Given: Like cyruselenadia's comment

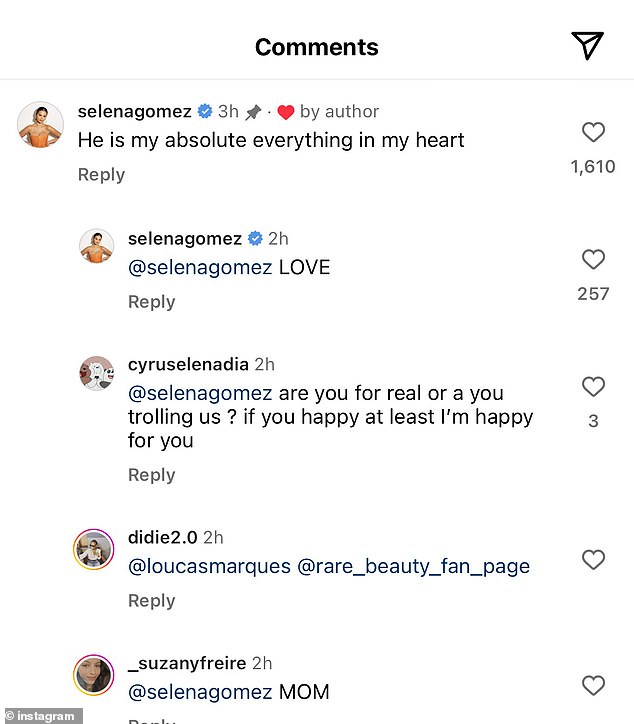Looking at the screenshot, I should (x=593, y=387).
